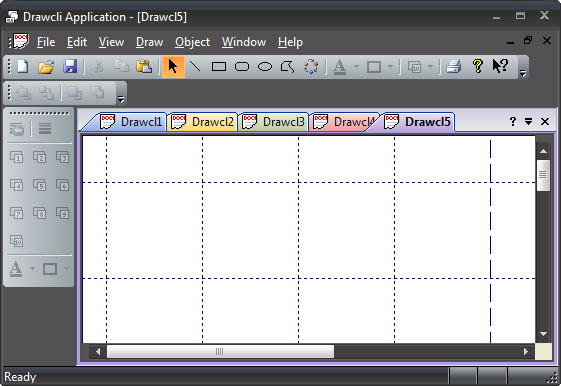561x386 pixels.
Task: Click the fill square icon in top toolbar
Action: point(374,67)
